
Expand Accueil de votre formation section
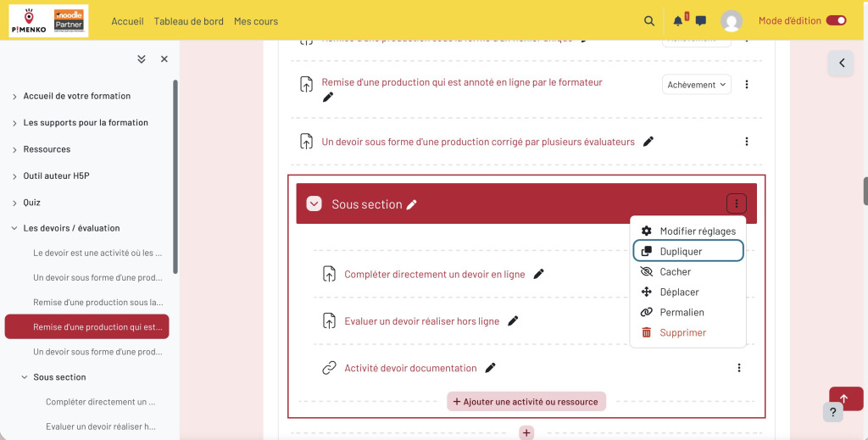15,97
